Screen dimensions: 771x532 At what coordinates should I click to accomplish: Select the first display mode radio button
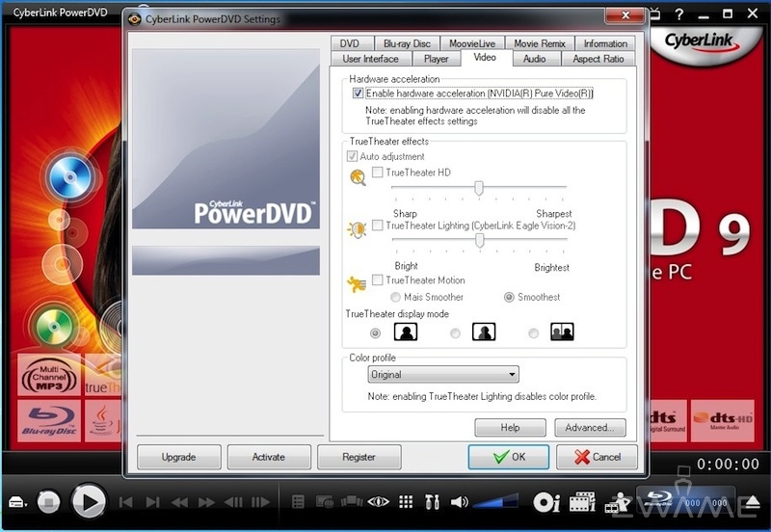(x=375, y=333)
